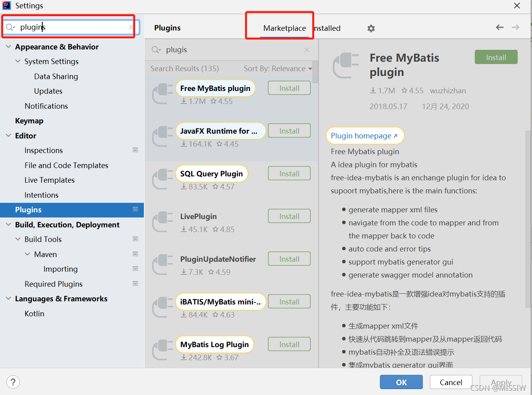532x395 pixels.
Task: Click project-level icon beside Build Tools
Action: tap(135, 239)
